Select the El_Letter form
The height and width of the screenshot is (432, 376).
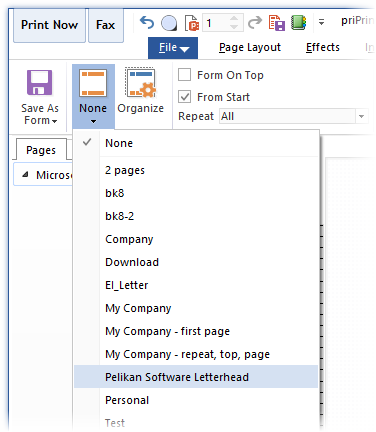tap(196, 285)
